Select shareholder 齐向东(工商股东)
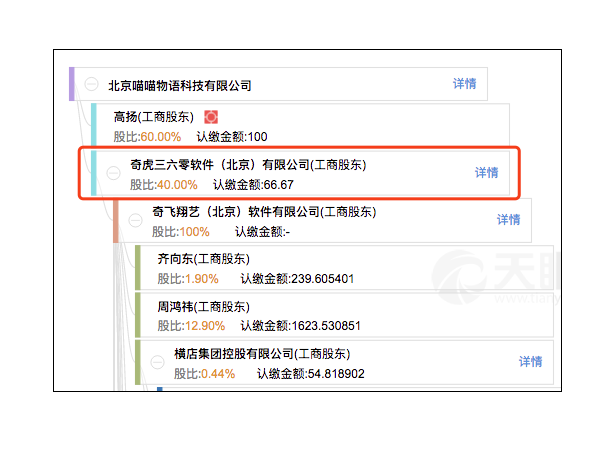This screenshot has height=450, width=600. 204,259
